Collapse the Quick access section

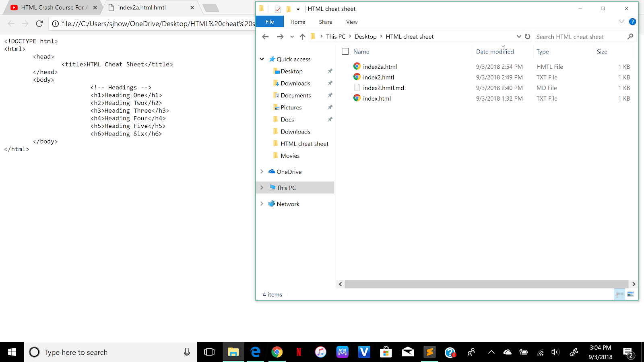(262, 59)
